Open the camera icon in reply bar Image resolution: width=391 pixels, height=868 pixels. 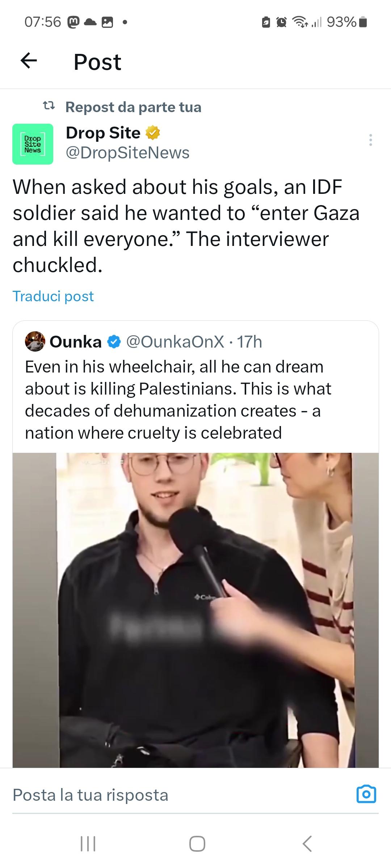tap(366, 795)
